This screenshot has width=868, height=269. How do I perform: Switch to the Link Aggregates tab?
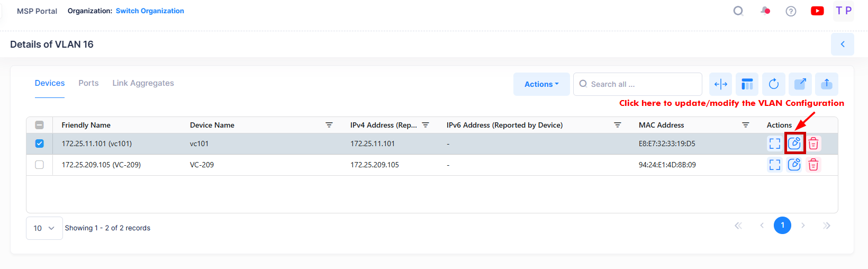pyautogui.click(x=143, y=83)
